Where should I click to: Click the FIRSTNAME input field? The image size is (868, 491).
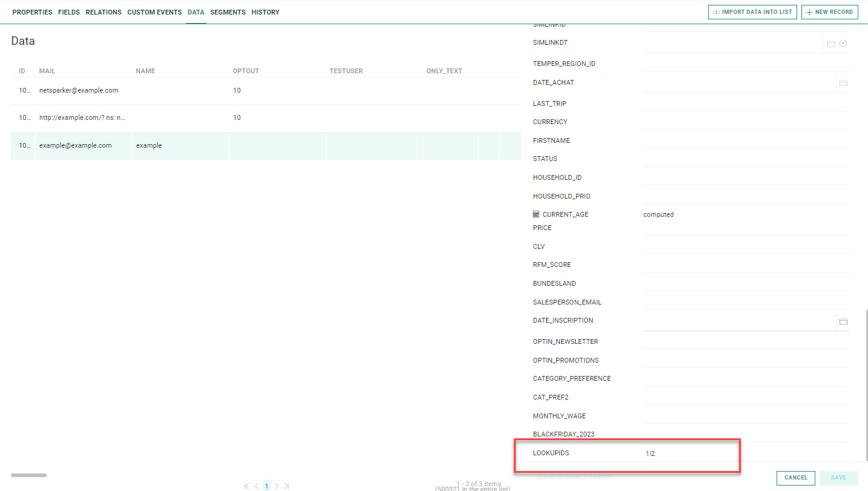746,140
